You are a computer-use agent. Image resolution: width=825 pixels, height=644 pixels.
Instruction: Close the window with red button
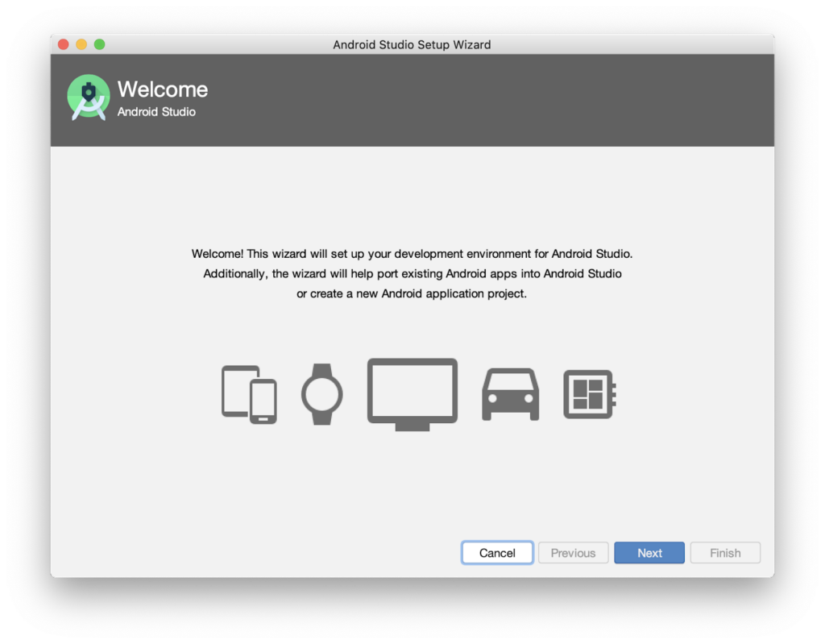pos(64,44)
